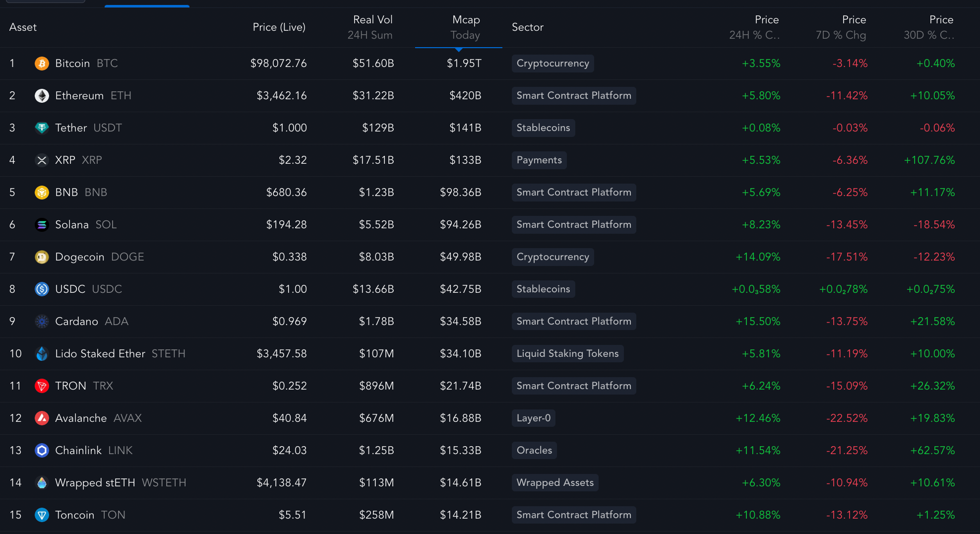Click the Payments sector tag

click(x=539, y=160)
